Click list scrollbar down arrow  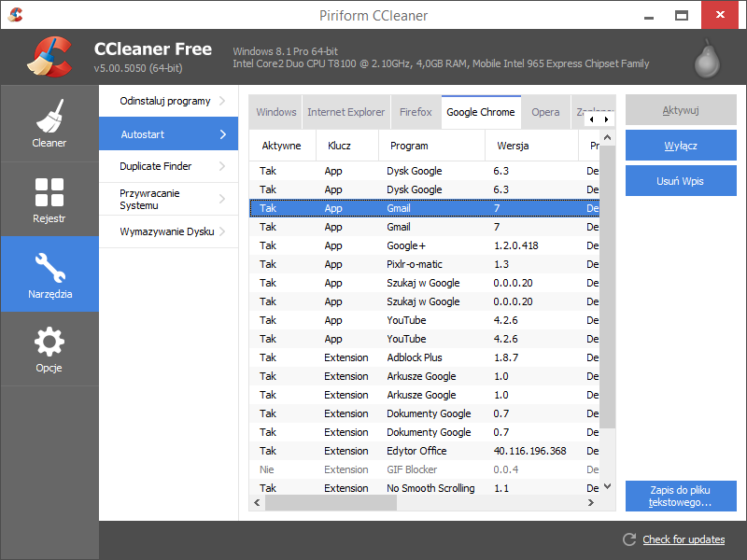tap(608, 486)
